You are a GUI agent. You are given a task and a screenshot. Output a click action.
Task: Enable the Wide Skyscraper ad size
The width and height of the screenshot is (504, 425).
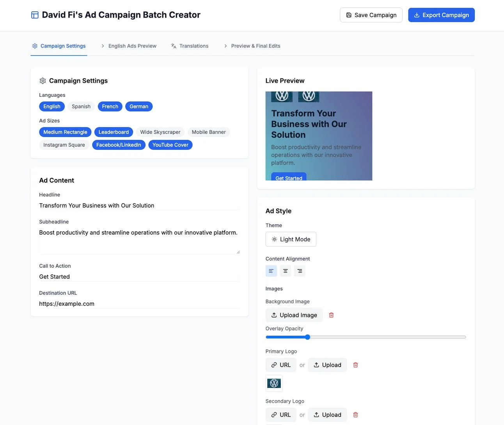[x=160, y=132]
